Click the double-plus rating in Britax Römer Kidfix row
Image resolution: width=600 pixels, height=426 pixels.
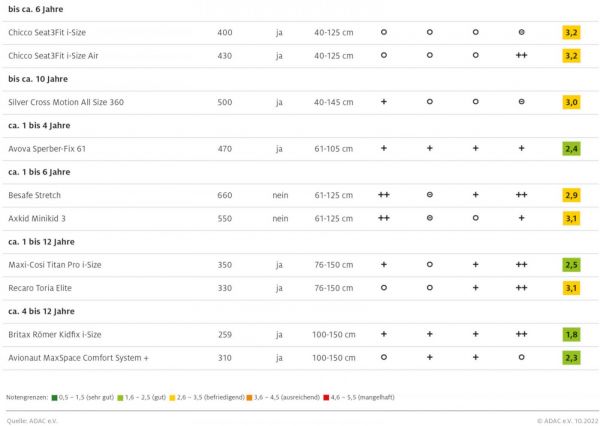click(x=521, y=334)
